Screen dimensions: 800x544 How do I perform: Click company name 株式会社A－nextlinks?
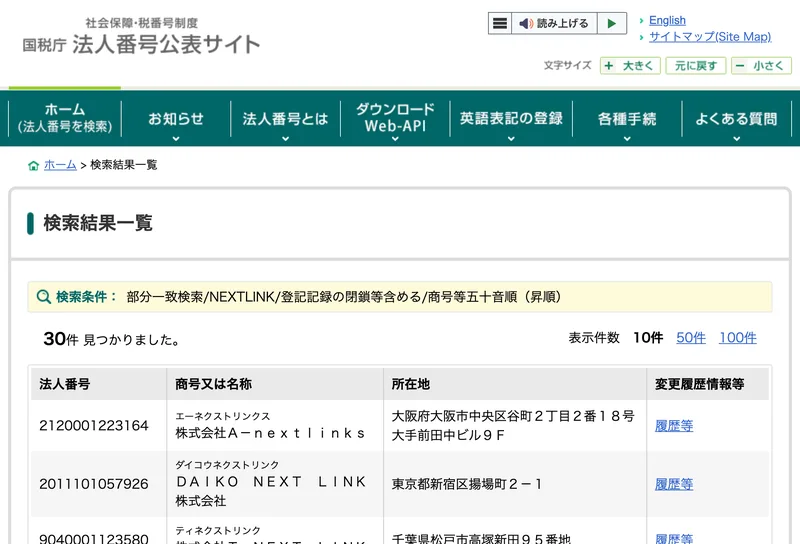270,433
